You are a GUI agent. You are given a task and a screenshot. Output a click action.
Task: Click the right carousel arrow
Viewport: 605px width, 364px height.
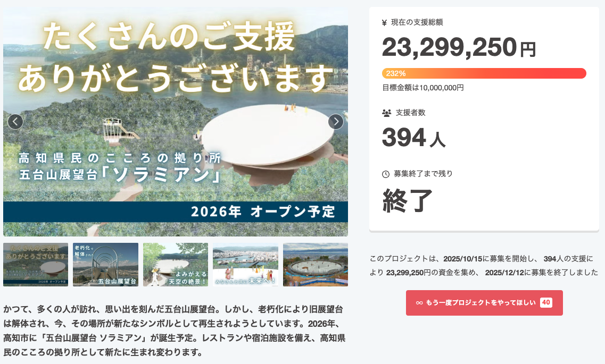[x=336, y=122]
